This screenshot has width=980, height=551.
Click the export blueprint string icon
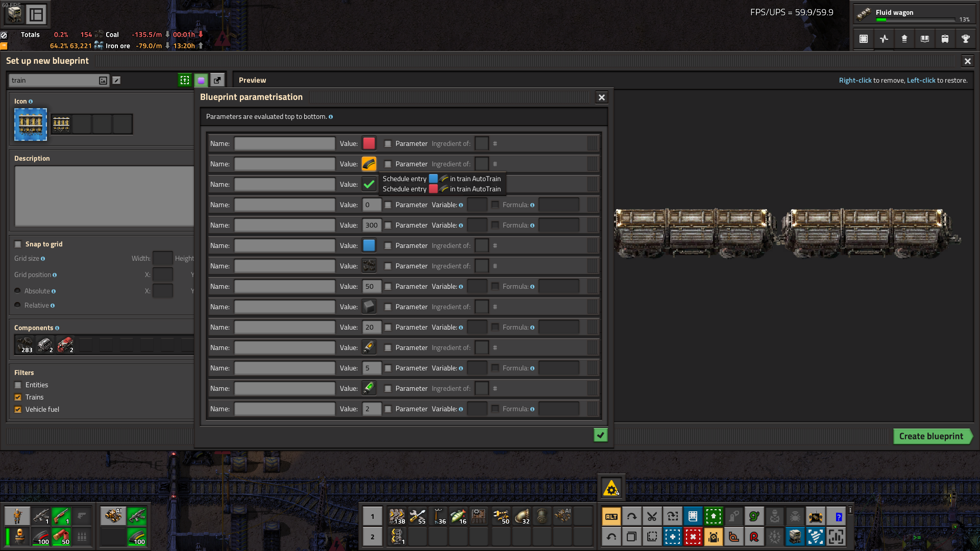[x=217, y=80]
